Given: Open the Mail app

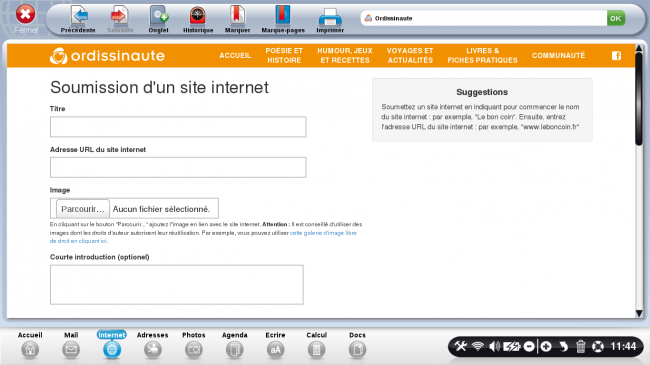Looking at the screenshot, I should point(71,345).
